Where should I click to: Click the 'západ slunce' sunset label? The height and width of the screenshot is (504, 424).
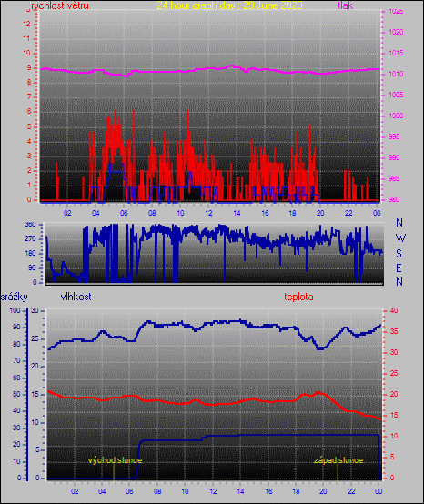click(x=338, y=460)
